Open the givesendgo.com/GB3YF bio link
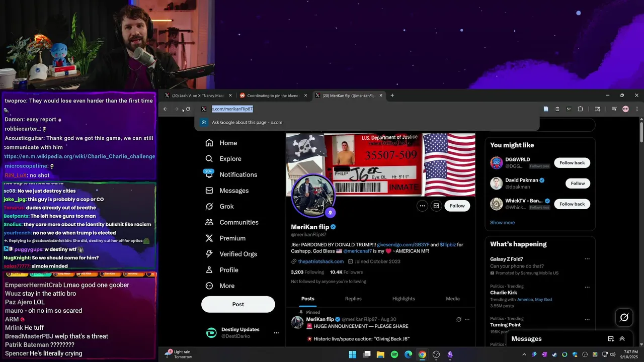Image resolution: width=644 pixels, height=362 pixels. pyautogui.click(x=403, y=245)
